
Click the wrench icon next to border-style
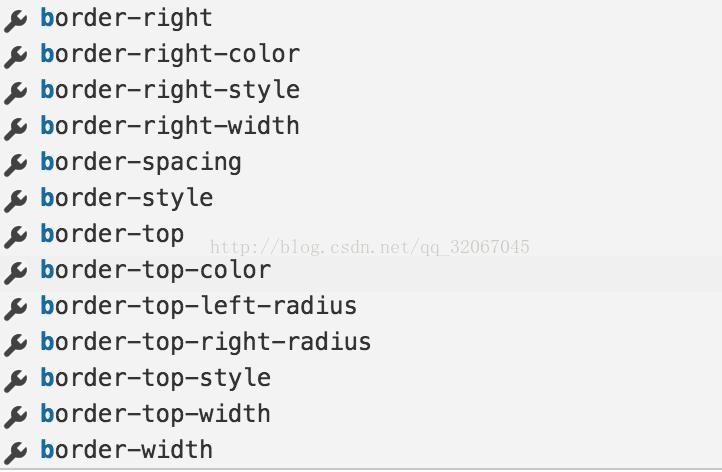pyautogui.click(x=16, y=201)
